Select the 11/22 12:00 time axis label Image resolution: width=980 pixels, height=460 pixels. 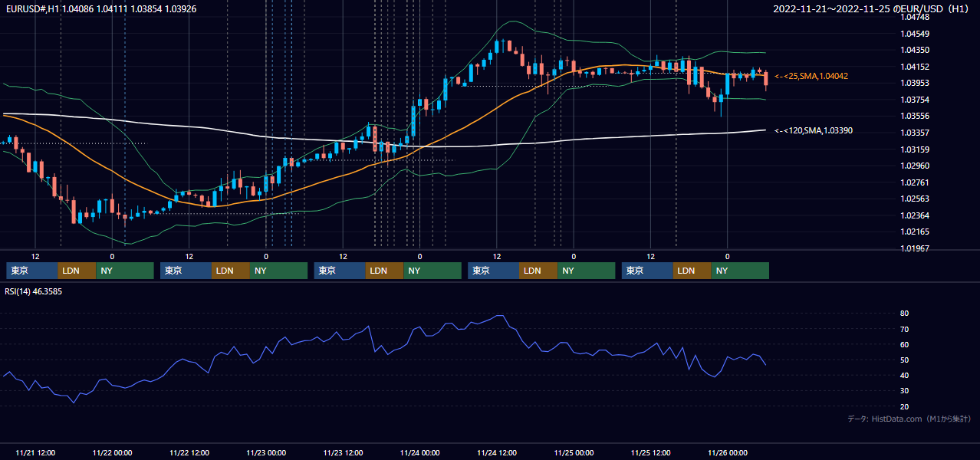pyautogui.click(x=189, y=452)
